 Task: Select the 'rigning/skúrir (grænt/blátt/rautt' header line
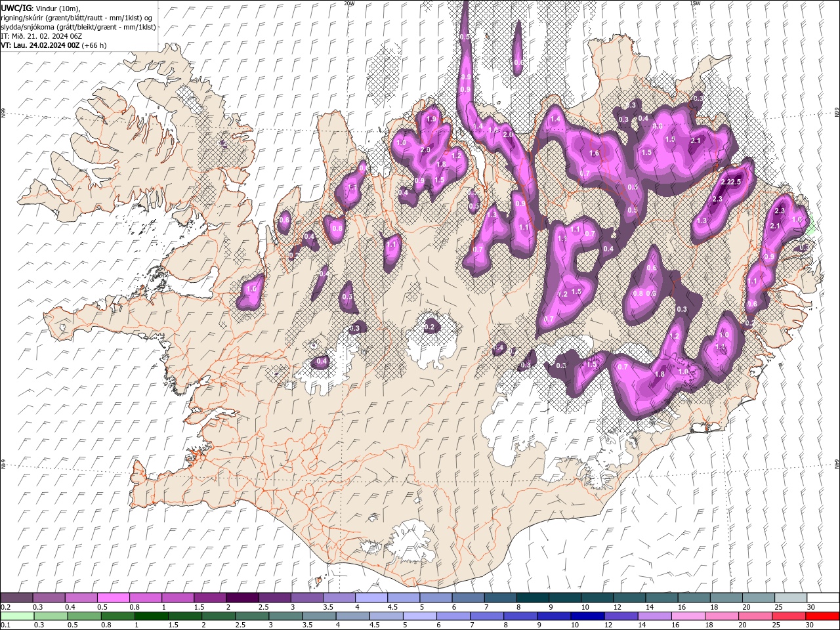pyautogui.click(x=77, y=18)
